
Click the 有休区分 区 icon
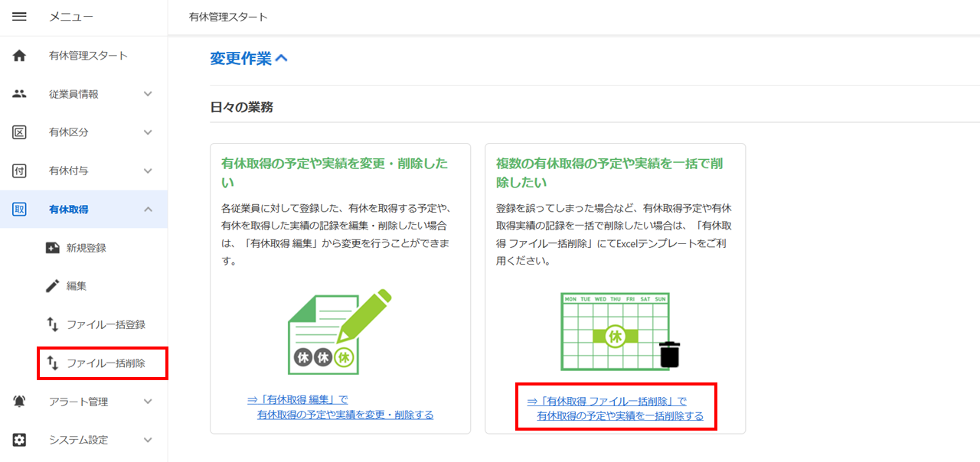point(20,132)
